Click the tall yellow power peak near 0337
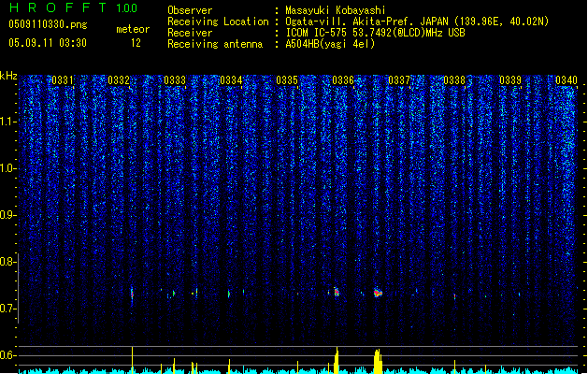Screen dimensions: 588x374 tap(378, 361)
